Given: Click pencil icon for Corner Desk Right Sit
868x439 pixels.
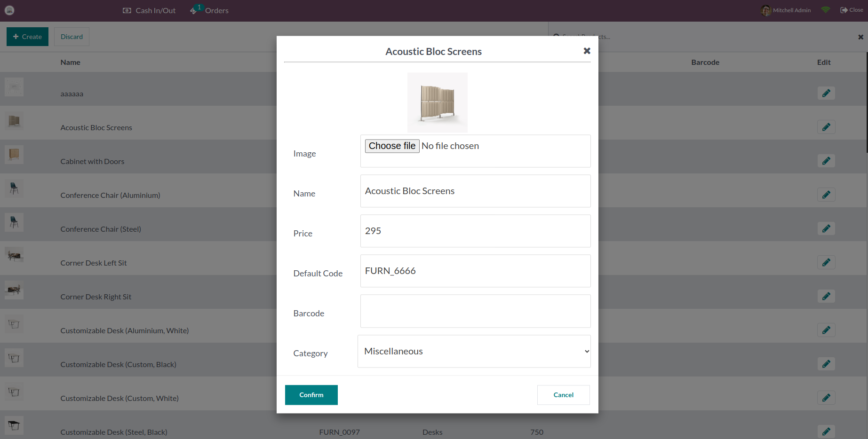Looking at the screenshot, I should click(826, 296).
